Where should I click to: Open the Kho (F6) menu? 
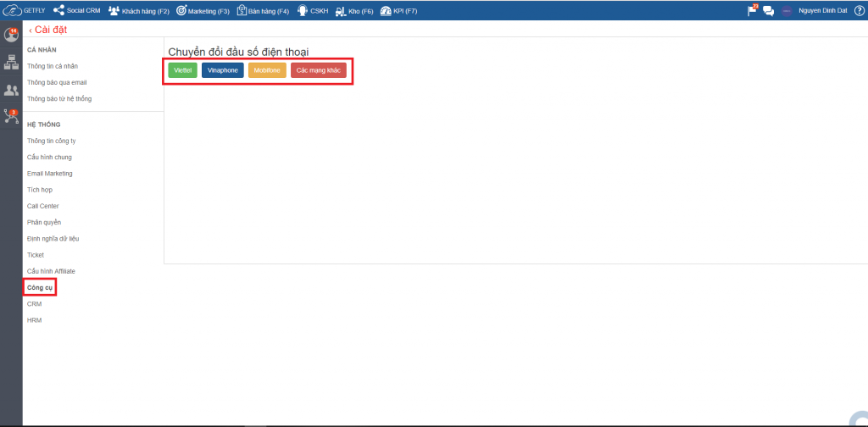pos(354,10)
